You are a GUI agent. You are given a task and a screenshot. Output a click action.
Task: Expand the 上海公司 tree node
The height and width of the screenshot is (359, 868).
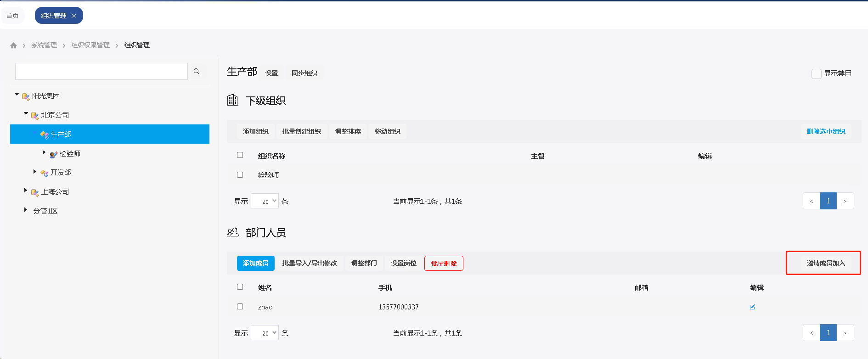pyautogui.click(x=26, y=191)
